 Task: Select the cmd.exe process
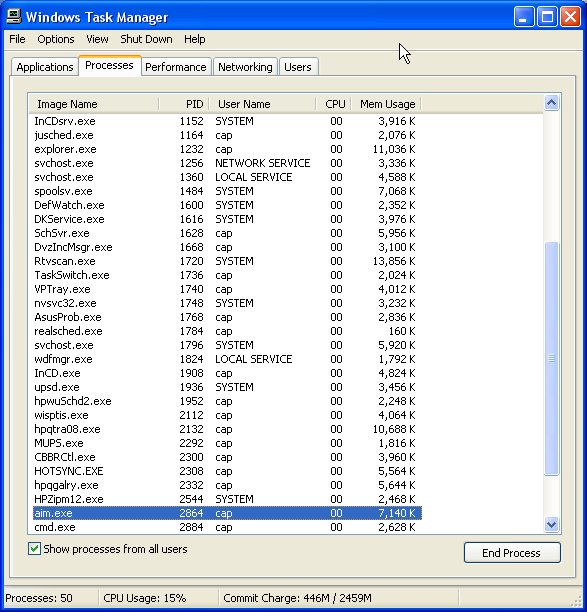coord(227,527)
